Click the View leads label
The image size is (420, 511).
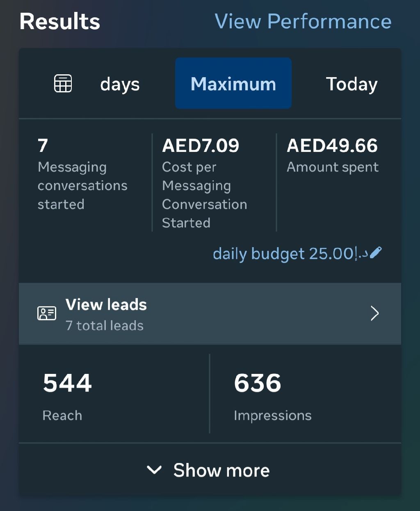106,305
